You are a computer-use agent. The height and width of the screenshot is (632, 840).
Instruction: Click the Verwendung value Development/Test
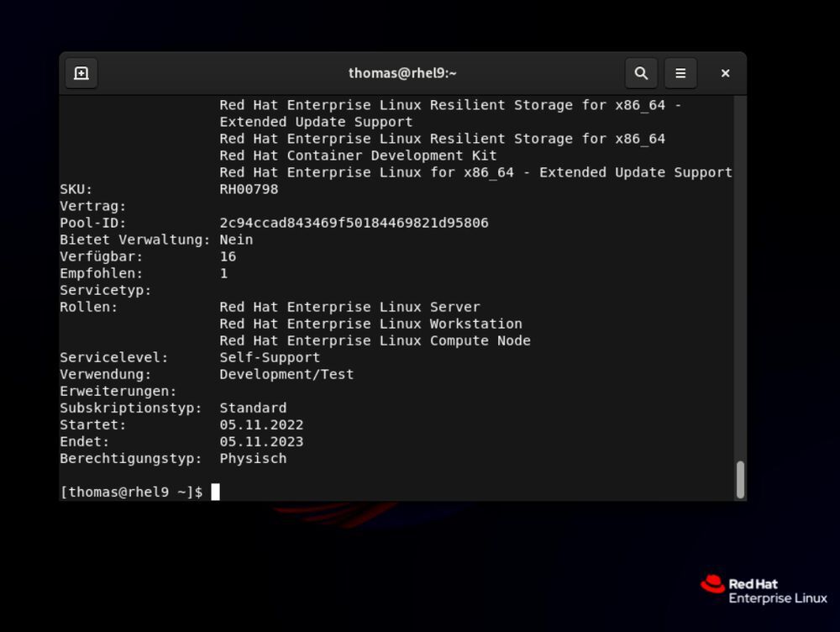click(x=286, y=374)
